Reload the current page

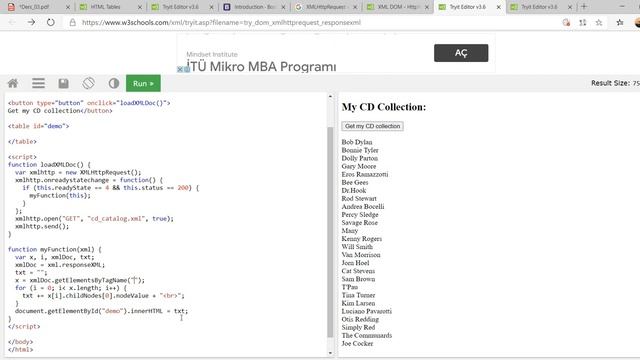tap(51, 22)
